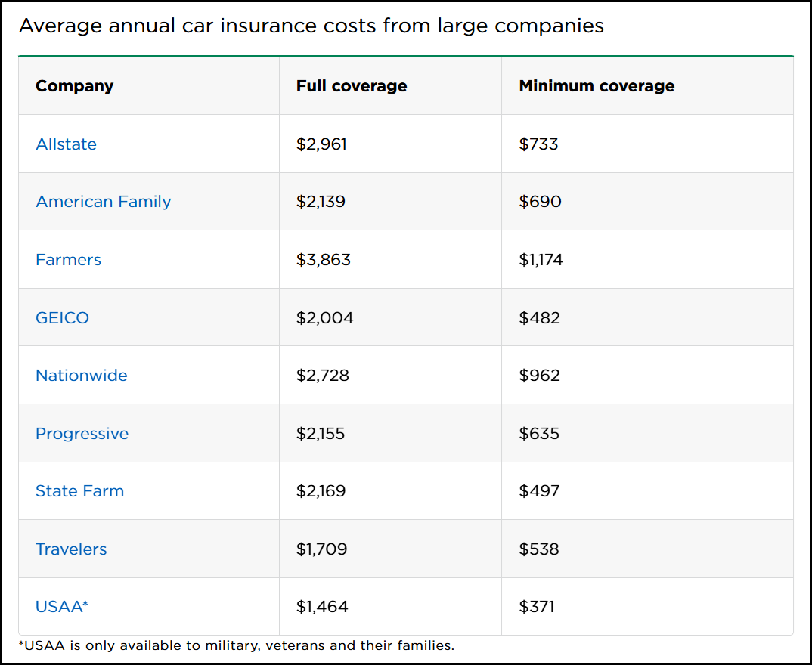Image resolution: width=812 pixels, height=665 pixels.
Task: Select the Travelers link
Action: point(71,549)
